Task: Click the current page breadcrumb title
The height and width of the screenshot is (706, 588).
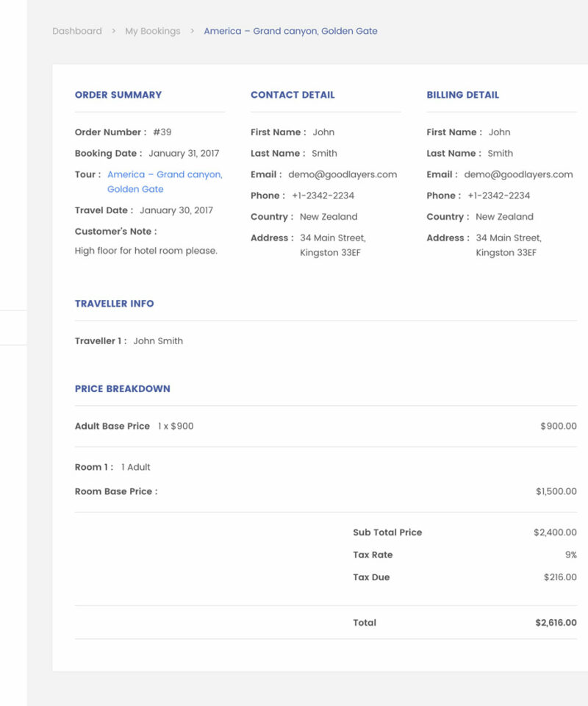Action: (x=290, y=31)
